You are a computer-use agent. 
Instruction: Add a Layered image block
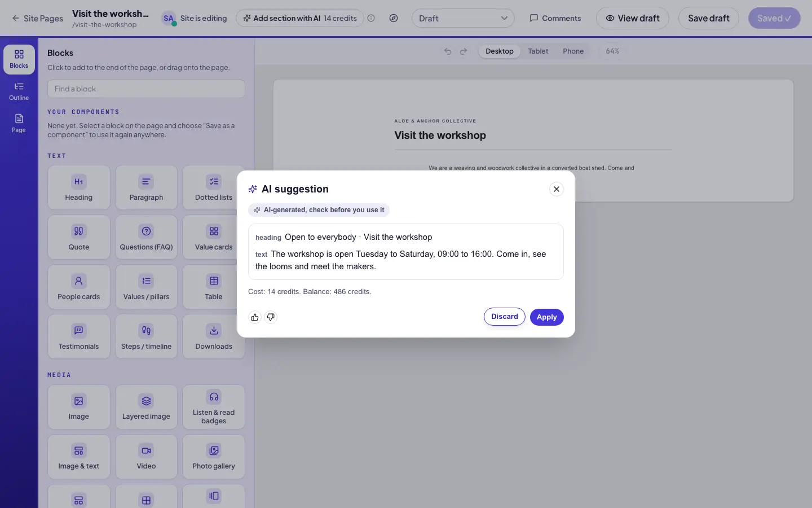(x=146, y=407)
